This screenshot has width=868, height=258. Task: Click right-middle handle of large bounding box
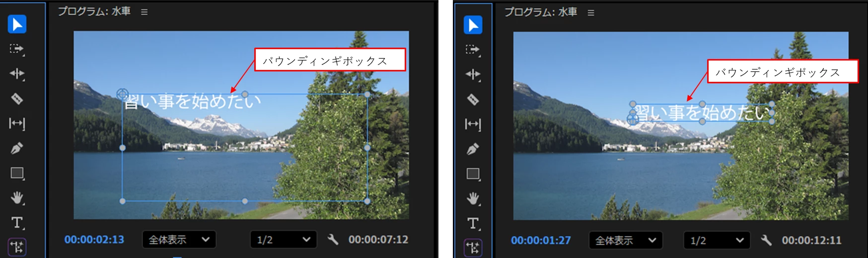[x=367, y=147]
